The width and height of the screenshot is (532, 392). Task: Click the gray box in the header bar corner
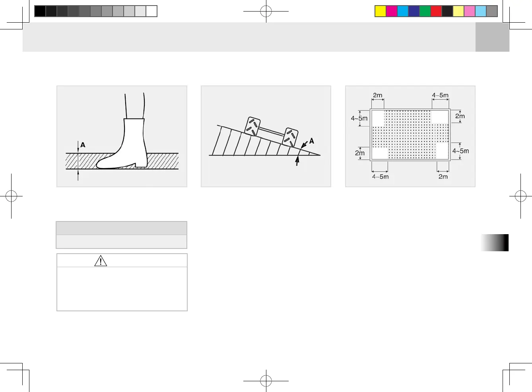[492, 37]
